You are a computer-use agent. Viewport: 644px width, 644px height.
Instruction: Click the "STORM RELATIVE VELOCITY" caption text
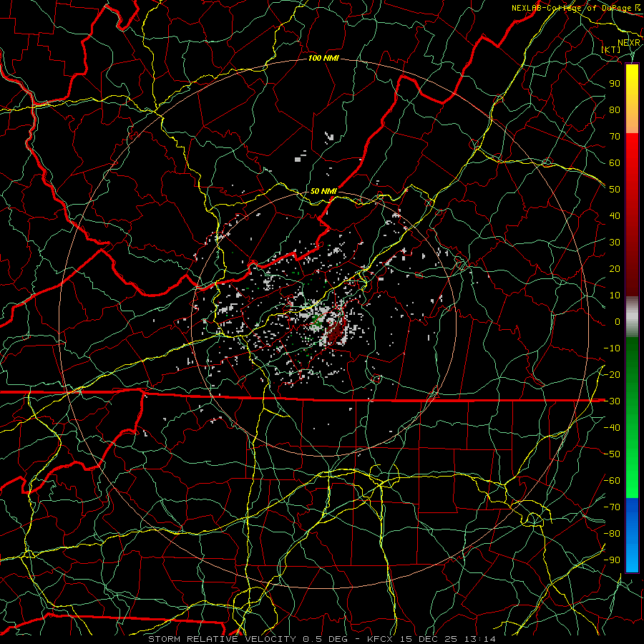pyautogui.click(x=223, y=639)
